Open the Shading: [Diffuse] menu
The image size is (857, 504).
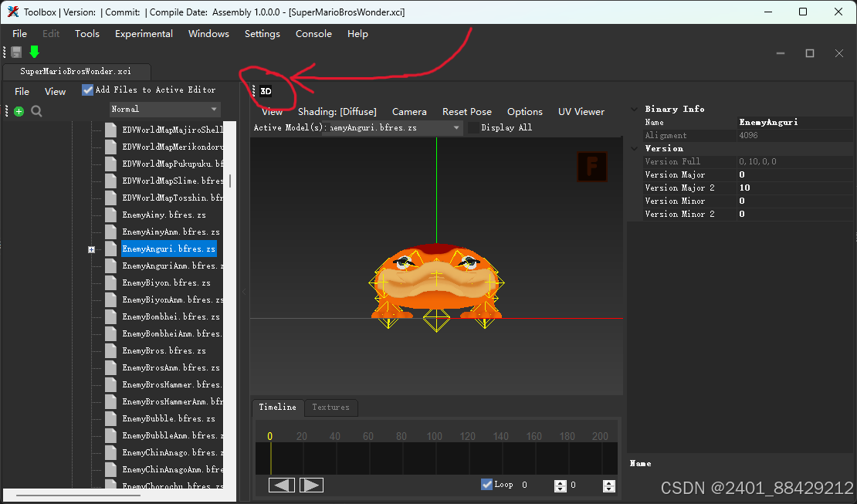point(337,111)
